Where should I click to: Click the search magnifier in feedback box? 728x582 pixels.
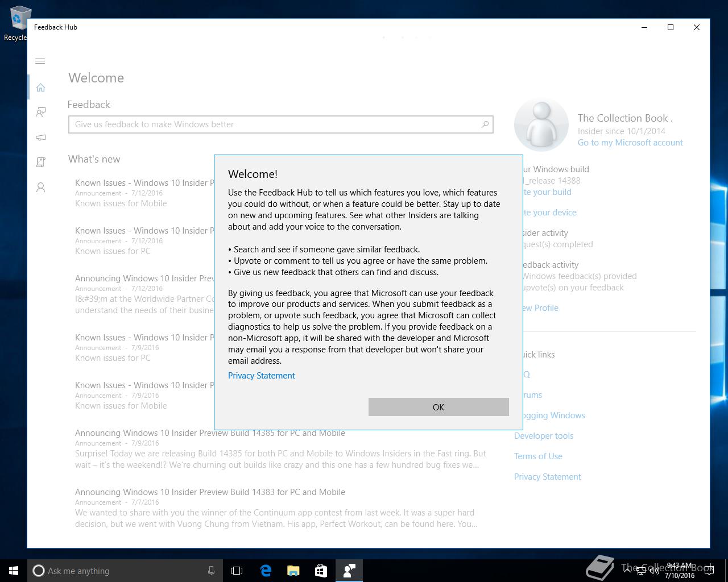[x=485, y=124]
